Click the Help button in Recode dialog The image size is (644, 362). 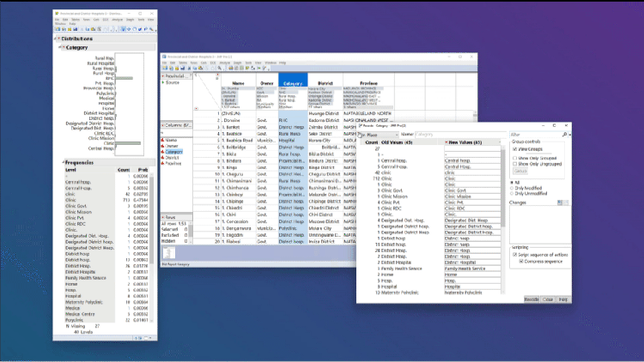point(562,299)
